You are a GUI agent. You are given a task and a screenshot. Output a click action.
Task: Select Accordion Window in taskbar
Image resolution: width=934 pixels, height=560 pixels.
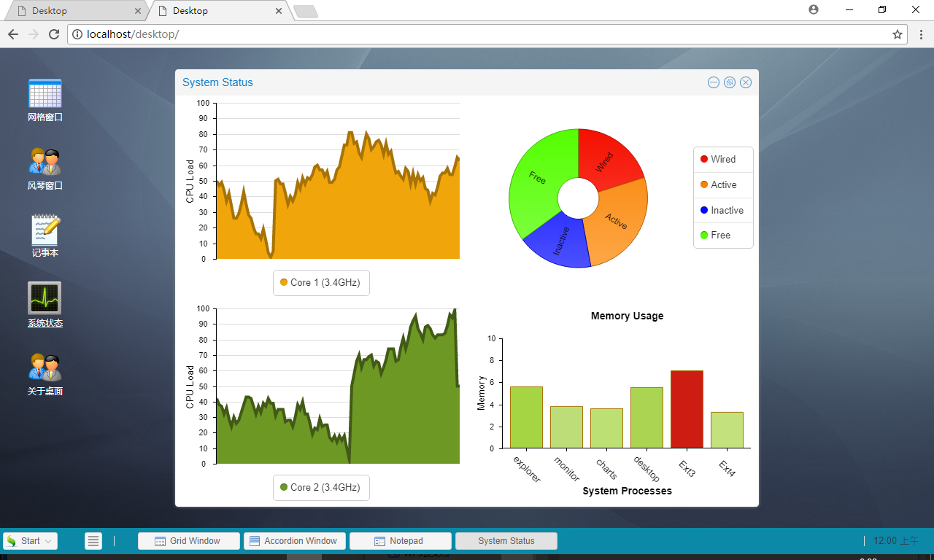[295, 541]
